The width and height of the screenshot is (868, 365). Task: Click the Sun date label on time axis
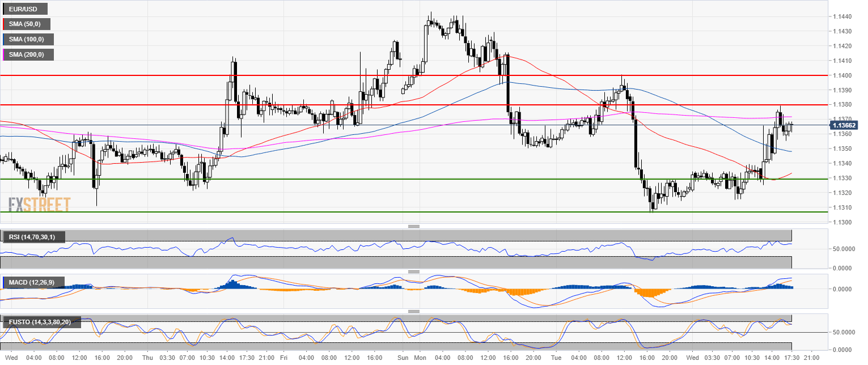[x=403, y=358]
